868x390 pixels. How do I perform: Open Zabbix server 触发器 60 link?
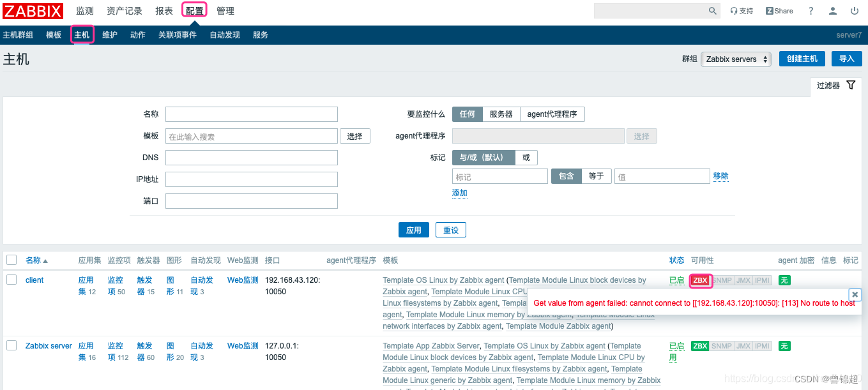coord(146,352)
